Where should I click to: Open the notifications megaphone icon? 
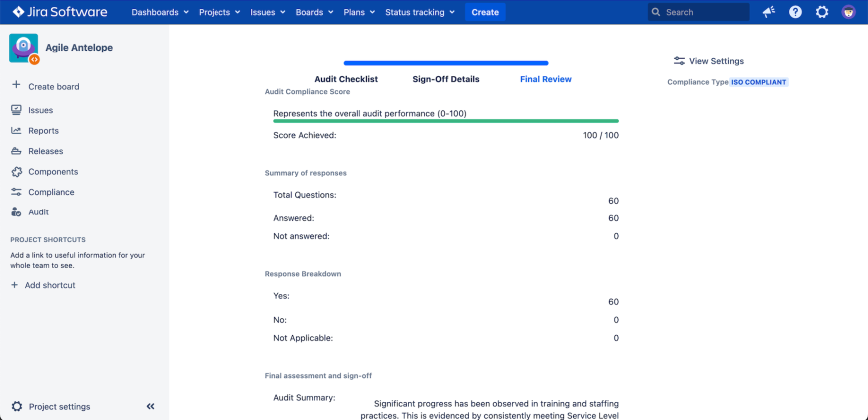coord(769,12)
